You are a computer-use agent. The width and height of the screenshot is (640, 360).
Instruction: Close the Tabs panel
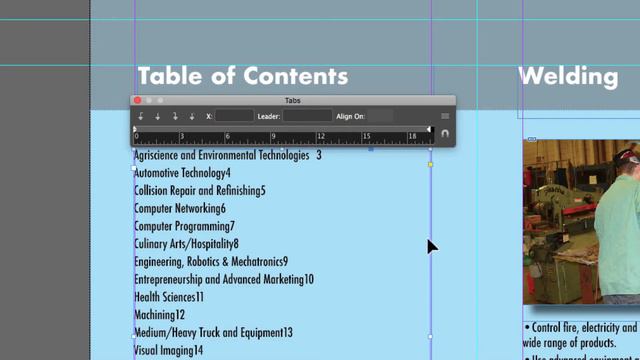(x=138, y=100)
